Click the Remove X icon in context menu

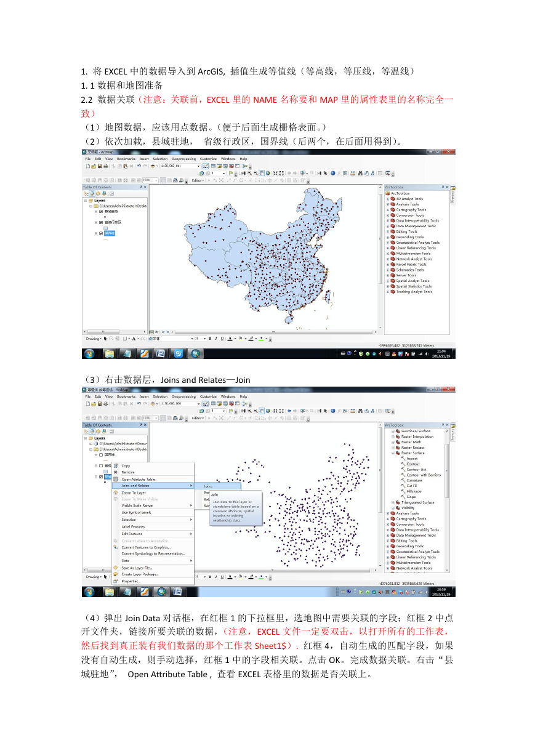click(115, 472)
